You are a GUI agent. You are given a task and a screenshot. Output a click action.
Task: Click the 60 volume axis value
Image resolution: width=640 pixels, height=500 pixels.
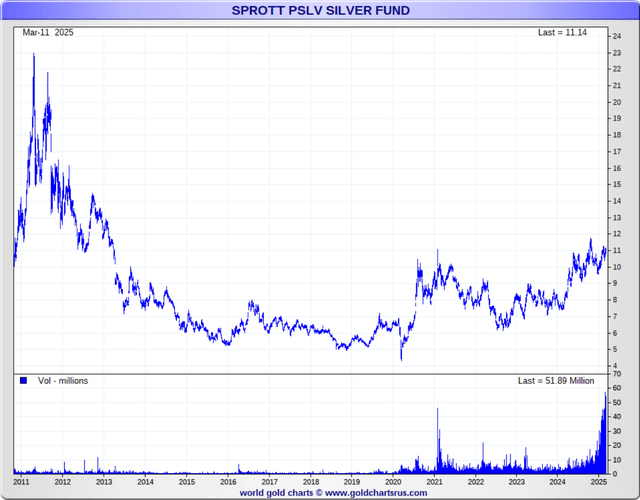(617, 388)
